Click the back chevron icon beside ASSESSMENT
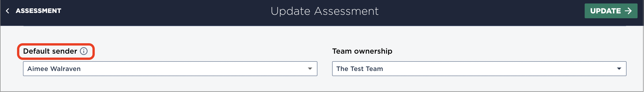The width and height of the screenshot is (644, 92). pyautogui.click(x=8, y=11)
